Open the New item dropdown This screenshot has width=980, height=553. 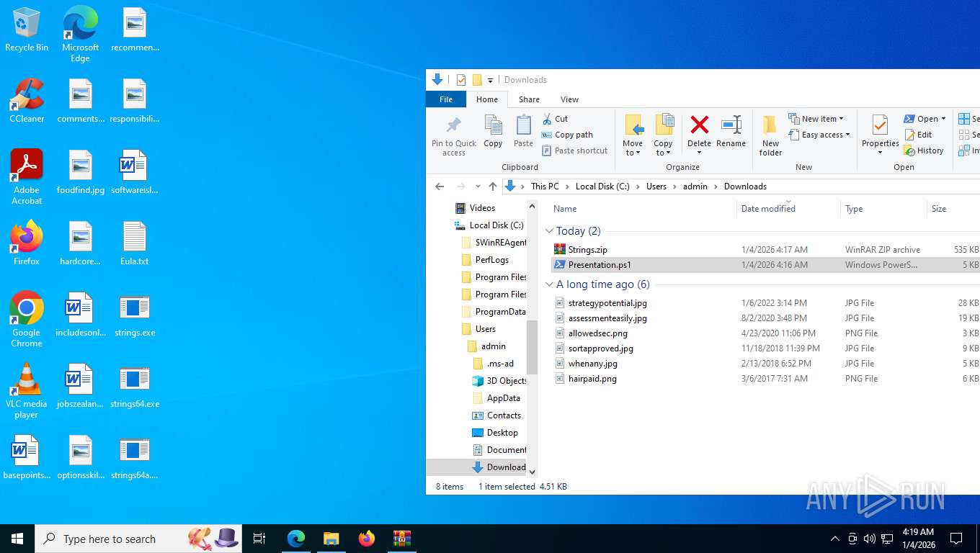816,119
